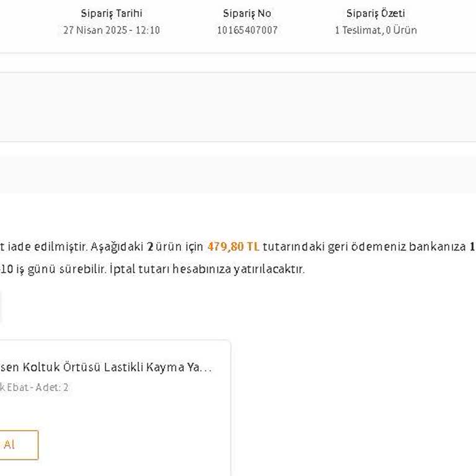Image resolution: width=476 pixels, height=476 pixels.
Task: Click the outlined button ending in 'Al'
Action: pos(19,445)
